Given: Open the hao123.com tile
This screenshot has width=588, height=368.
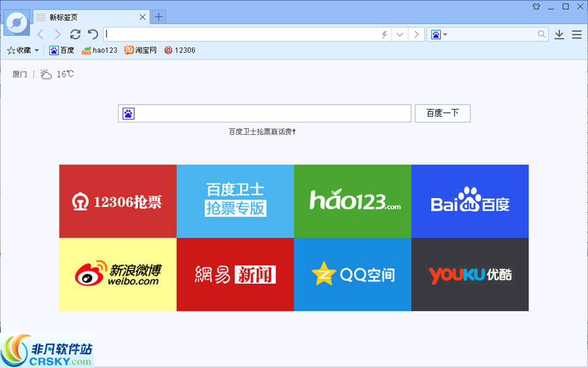Looking at the screenshot, I should [x=353, y=201].
